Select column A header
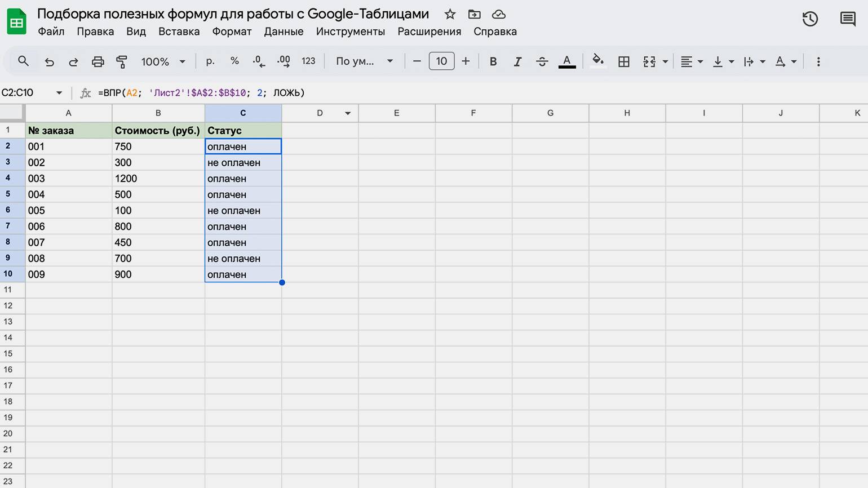This screenshot has height=488, width=868. [69, 113]
